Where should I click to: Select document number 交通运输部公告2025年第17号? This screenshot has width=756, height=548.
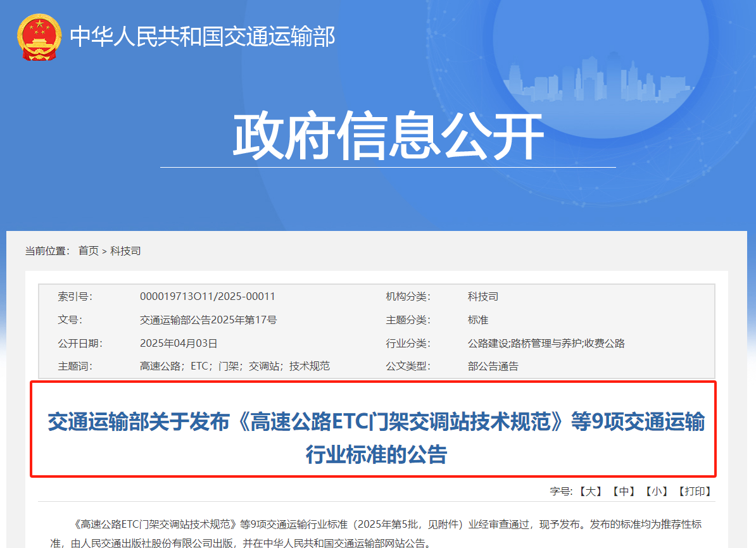pos(208,320)
